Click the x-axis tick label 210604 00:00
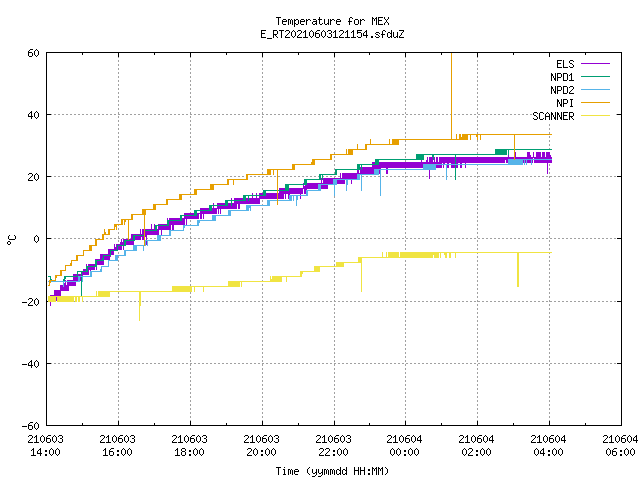 click(404, 446)
